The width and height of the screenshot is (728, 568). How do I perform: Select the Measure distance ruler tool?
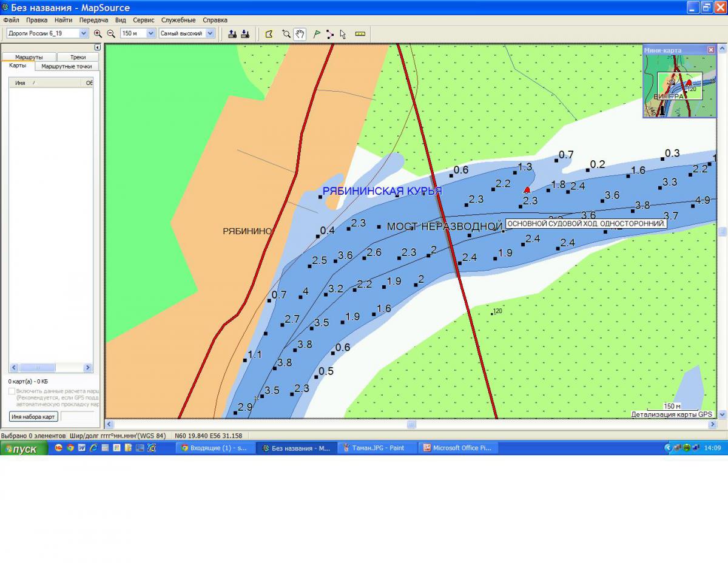pyautogui.click(x=360, y=34)
